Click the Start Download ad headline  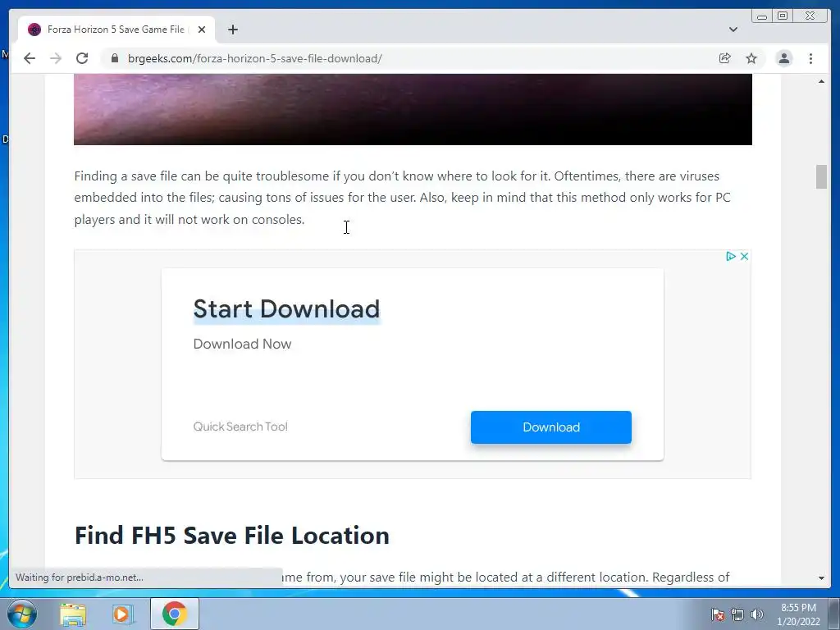click(286, 309)
